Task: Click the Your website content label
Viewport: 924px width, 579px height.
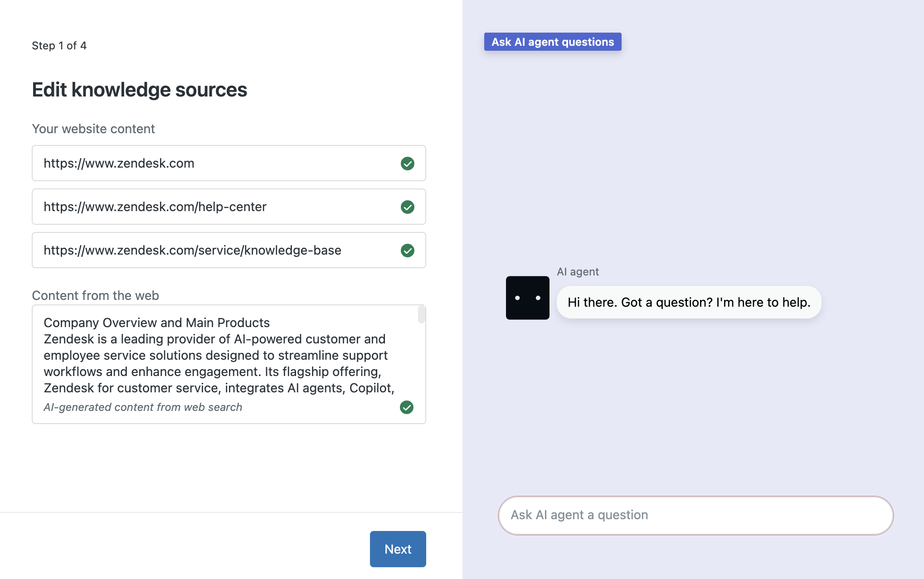Action: click(x=93, y=129)
